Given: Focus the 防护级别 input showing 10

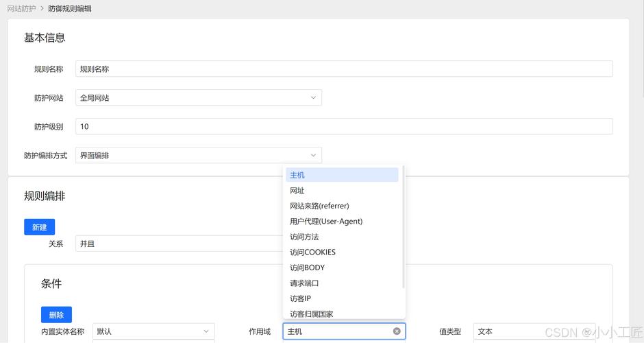Looking at the screenshot, I should pos(344,126).
